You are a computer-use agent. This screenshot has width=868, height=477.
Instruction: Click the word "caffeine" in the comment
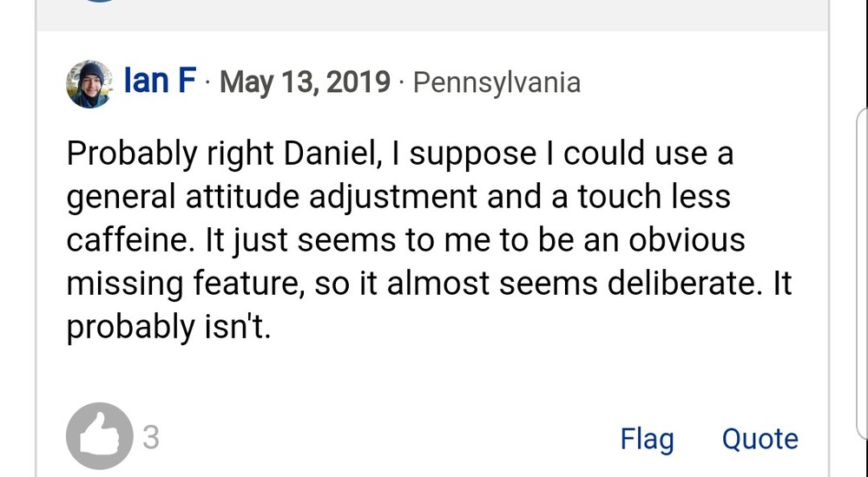(x=128, y=239)
